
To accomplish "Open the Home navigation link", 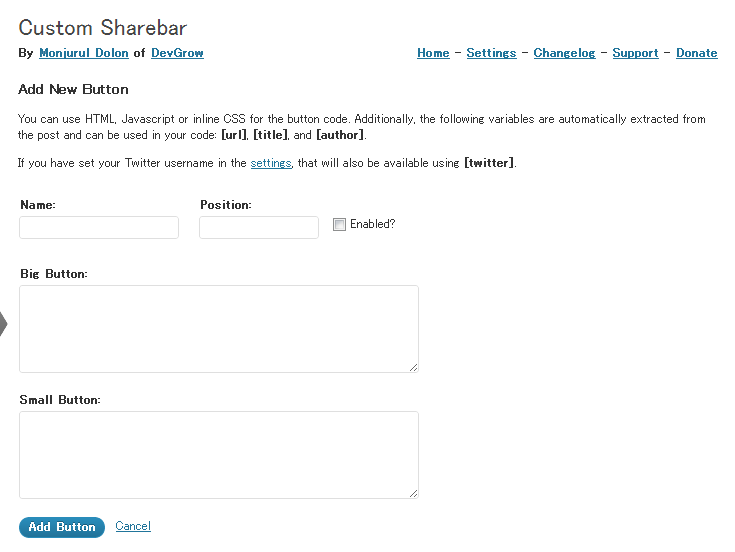I will [x=433, y=53].
